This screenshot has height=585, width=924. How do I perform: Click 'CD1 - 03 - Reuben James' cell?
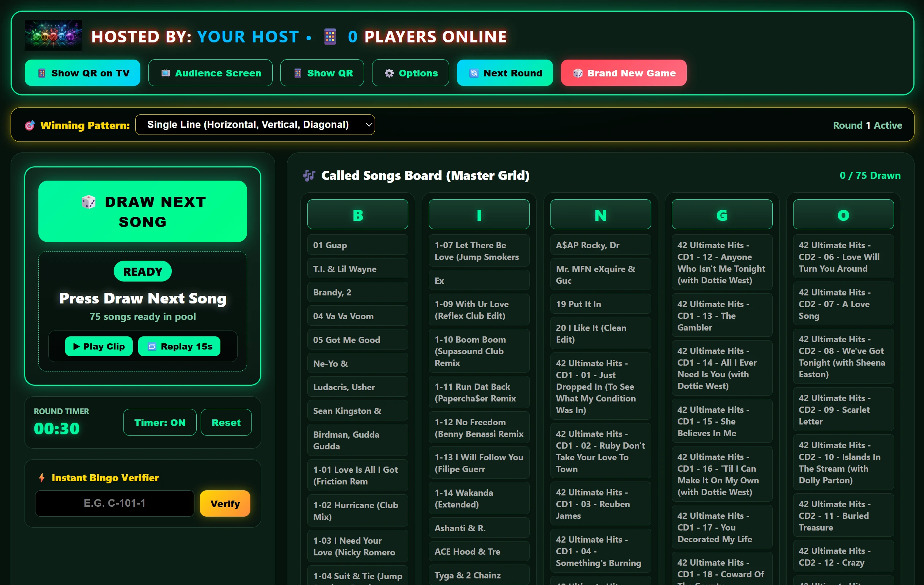point(601,504)
